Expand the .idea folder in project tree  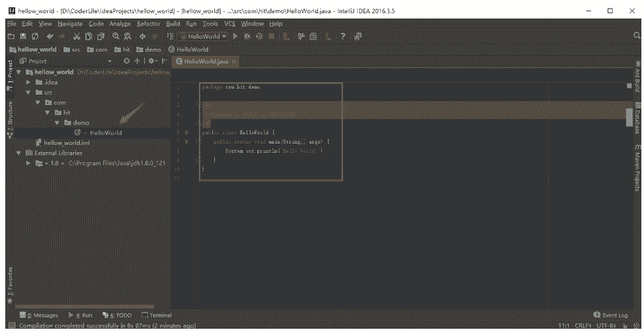tap(28, 82)
